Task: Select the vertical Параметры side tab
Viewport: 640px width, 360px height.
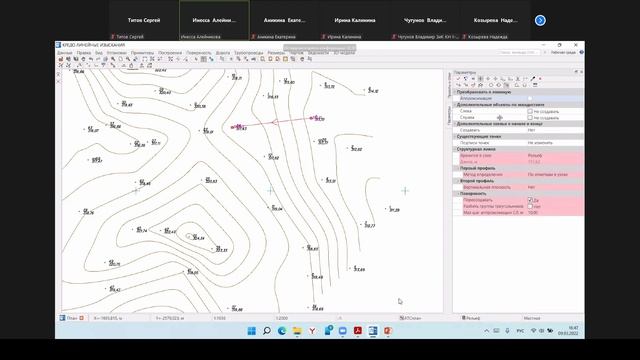Action: coord(449,116)
